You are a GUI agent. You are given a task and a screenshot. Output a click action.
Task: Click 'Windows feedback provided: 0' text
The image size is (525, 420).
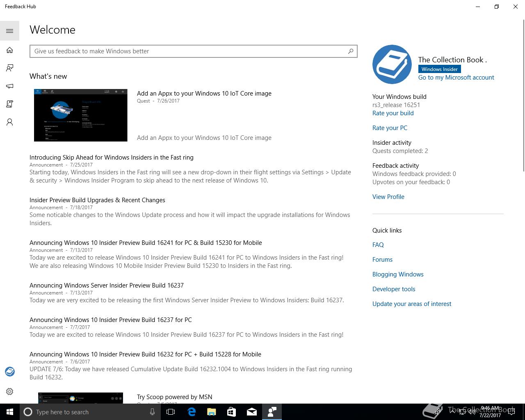point(414,174)
